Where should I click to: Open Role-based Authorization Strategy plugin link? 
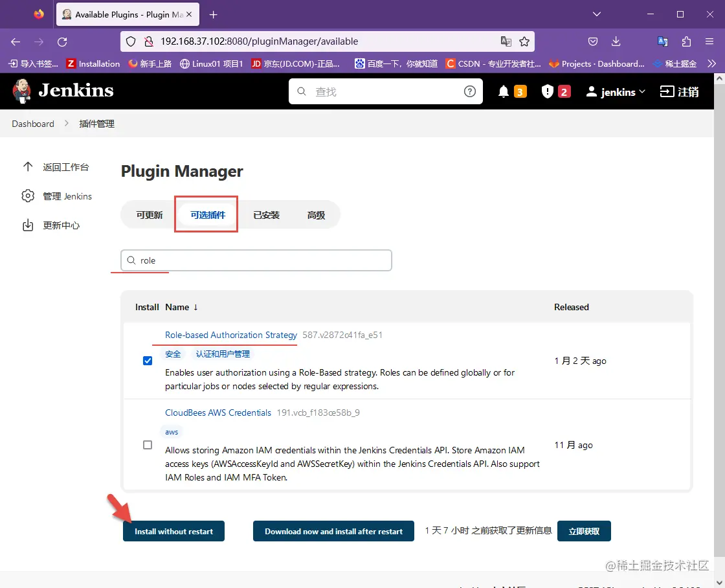click(x=230, y=335)
